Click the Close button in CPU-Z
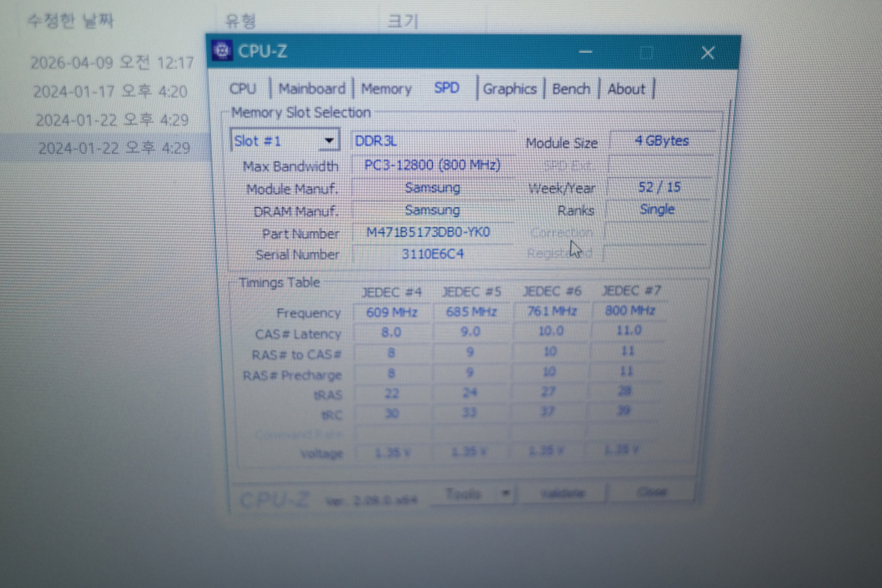The image size is (882, 588). 651,491
